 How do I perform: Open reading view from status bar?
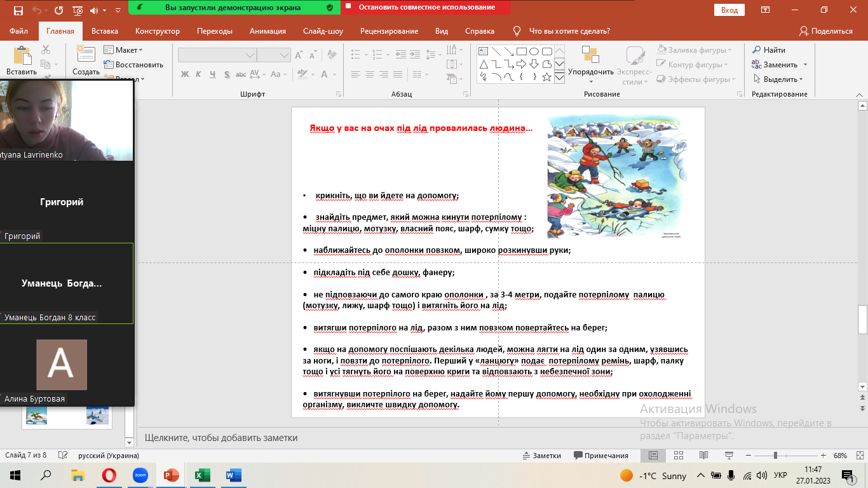pos(703,456)
